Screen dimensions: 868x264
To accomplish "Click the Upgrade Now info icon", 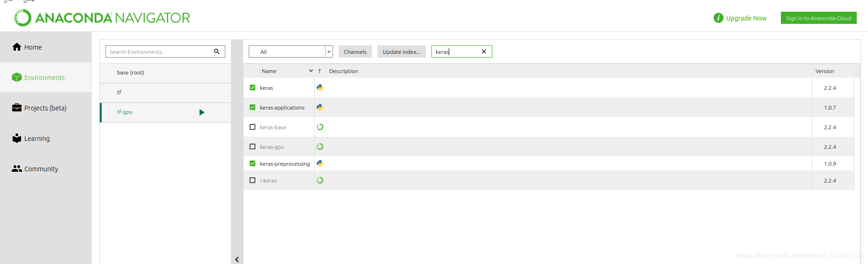I will point(718,18).
